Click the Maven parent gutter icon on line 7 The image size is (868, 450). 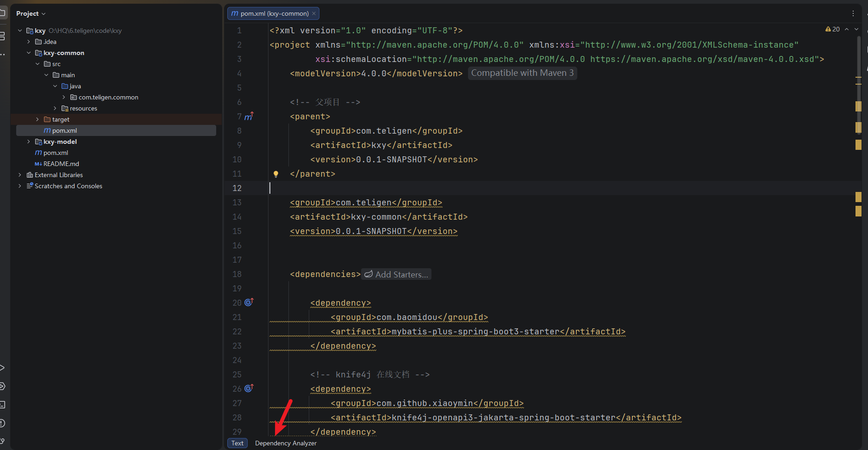point(249,117)
